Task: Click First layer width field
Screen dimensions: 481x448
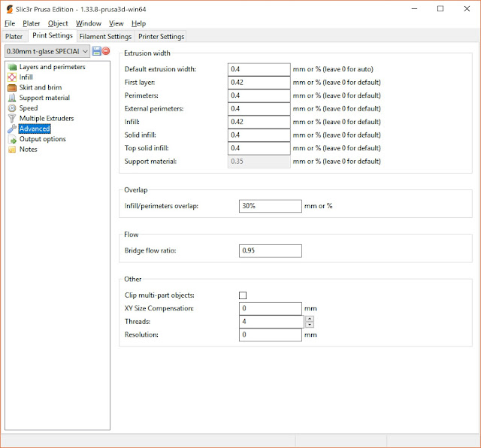Action: point(259,83)
